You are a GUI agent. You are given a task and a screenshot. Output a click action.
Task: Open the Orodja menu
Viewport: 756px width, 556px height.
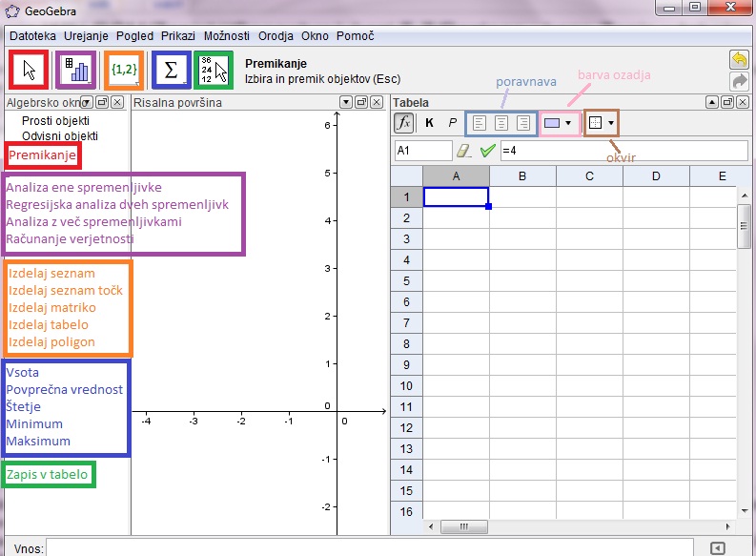tap(277, 35)
